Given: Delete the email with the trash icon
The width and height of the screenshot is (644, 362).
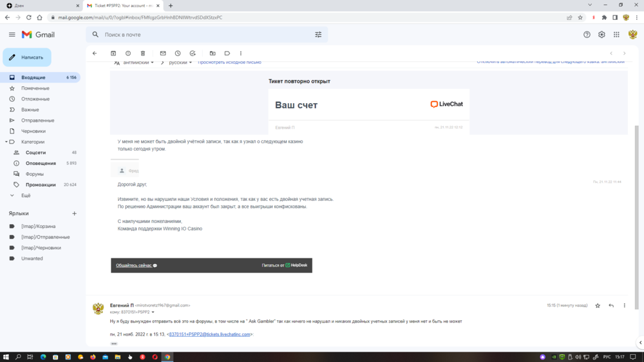Looking at the screenshot, I should pyautogui.click(x=143, y=53).
